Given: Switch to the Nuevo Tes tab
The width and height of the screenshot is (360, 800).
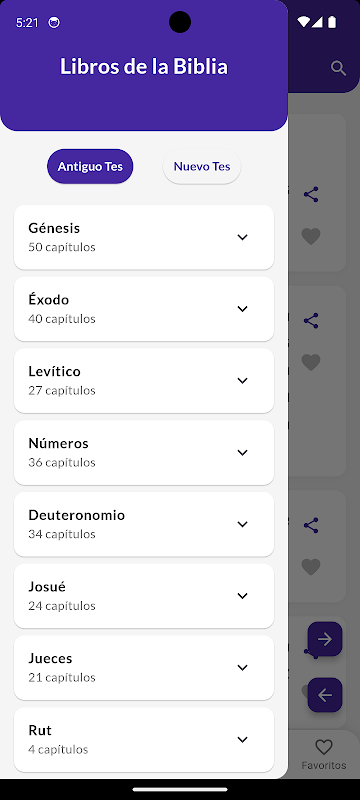Looking at the screenshot, I should pyautogui.click(x=202, y=166).
